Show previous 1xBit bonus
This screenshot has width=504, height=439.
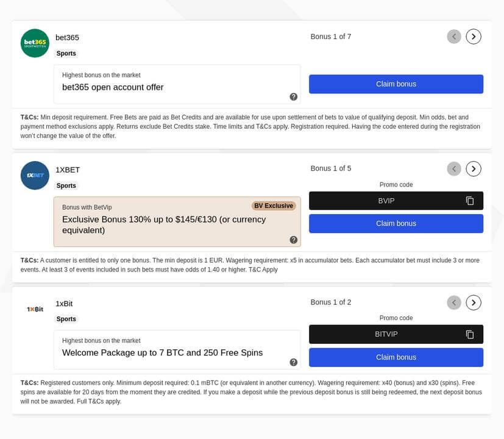454,302
